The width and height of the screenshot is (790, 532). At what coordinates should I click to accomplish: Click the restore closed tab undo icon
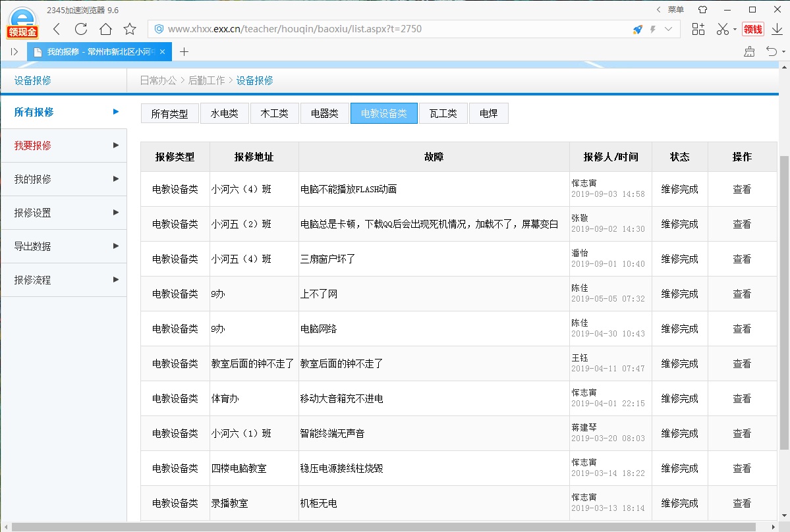pyautogui.click(x=771, y=51)
